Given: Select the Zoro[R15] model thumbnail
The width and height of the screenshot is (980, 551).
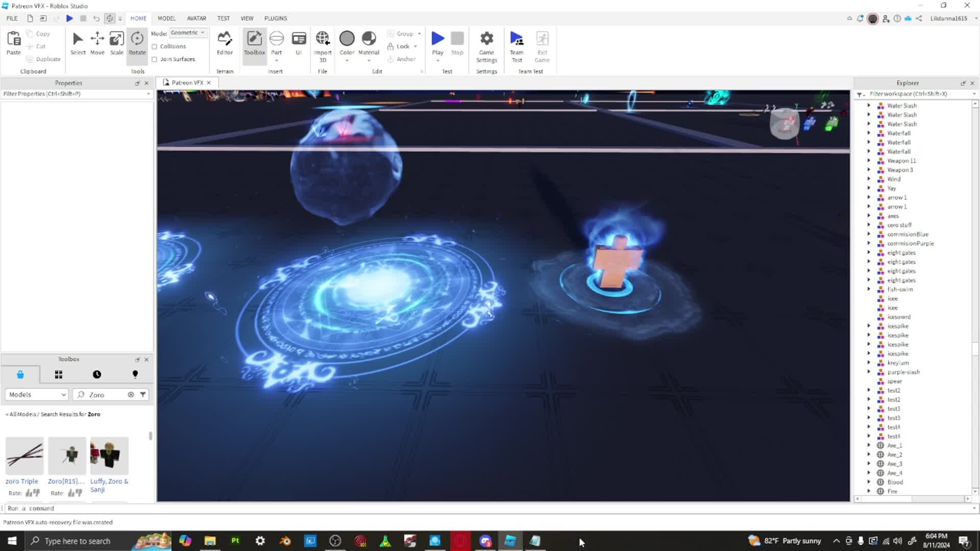Looking at the screenshot, I should [67, 456].
